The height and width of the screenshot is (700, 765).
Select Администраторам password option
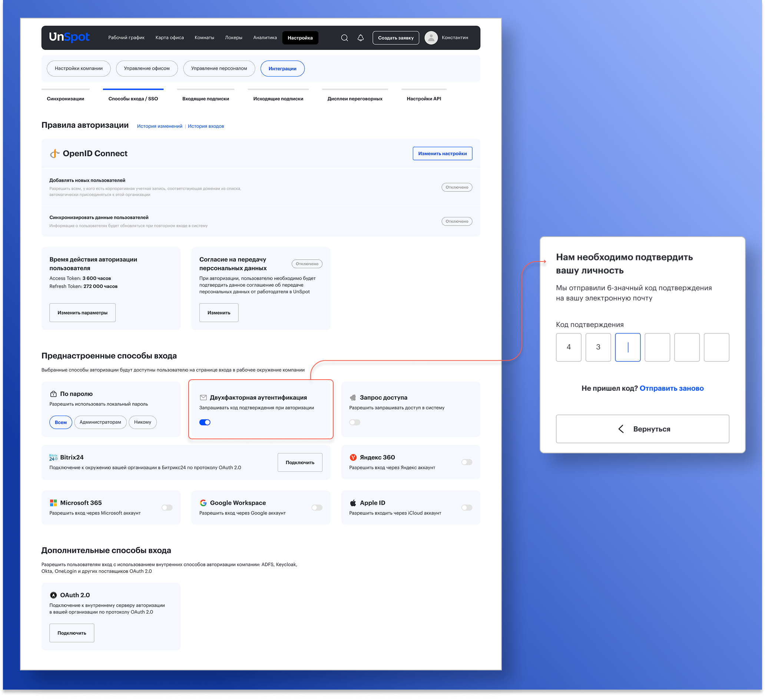(x=100, y=422)
